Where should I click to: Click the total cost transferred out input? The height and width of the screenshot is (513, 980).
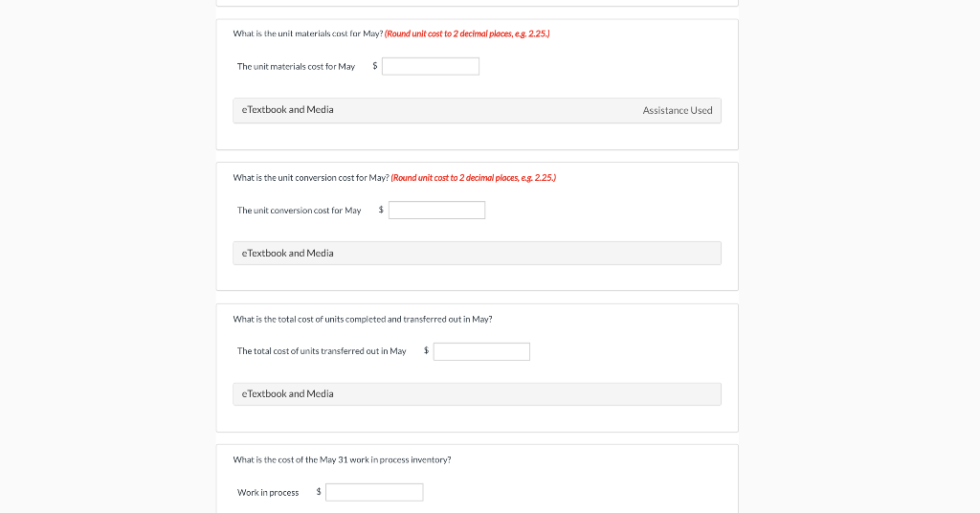pos(481,351)
